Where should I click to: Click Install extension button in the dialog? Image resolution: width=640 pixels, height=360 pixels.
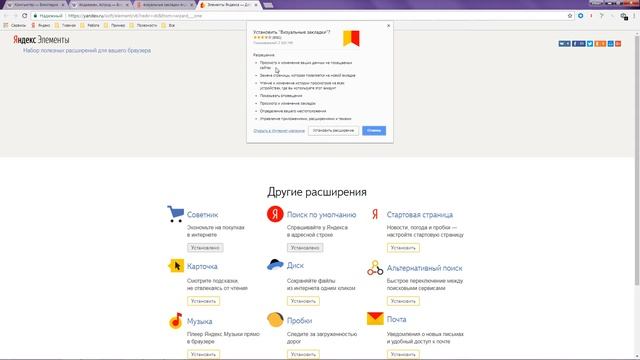click(x=333, y=131)
